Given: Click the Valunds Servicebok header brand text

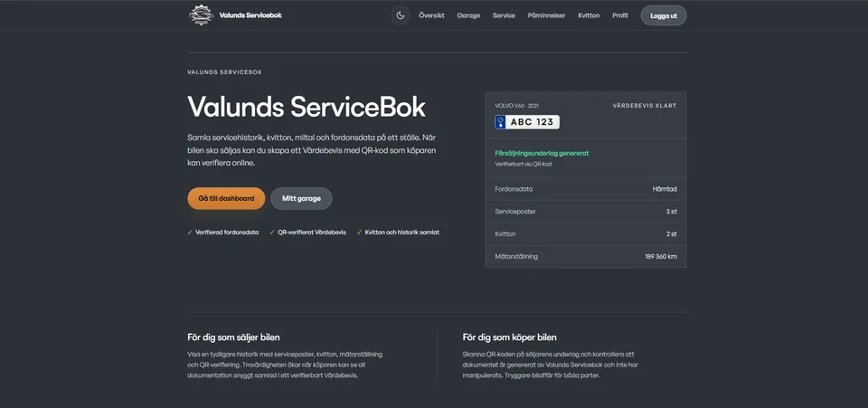Looking at the screenshot, I should 250,15.
